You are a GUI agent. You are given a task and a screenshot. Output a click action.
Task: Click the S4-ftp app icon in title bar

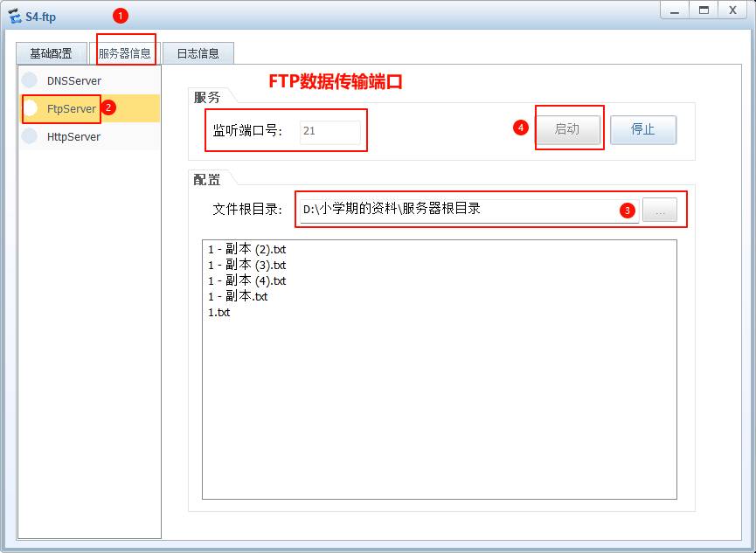tap(15, 16)
